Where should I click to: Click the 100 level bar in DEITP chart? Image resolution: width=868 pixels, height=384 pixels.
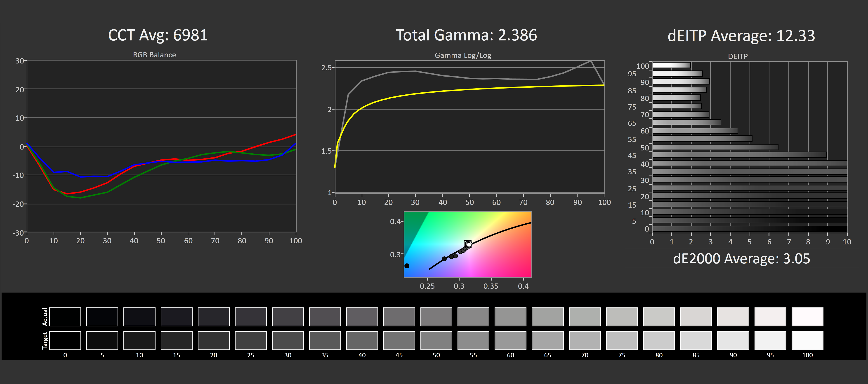pos(671,65)
